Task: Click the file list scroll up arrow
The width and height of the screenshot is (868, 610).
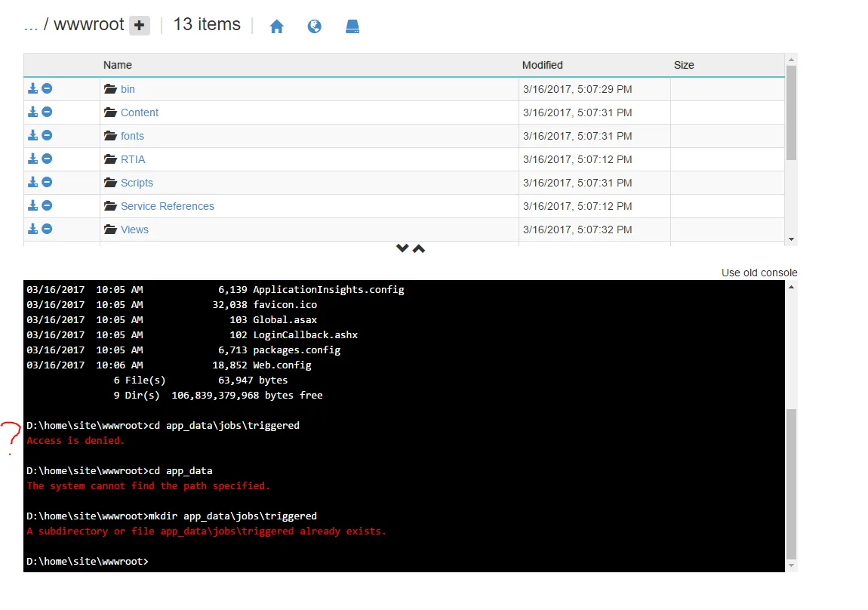Action: tap(791, 59)
